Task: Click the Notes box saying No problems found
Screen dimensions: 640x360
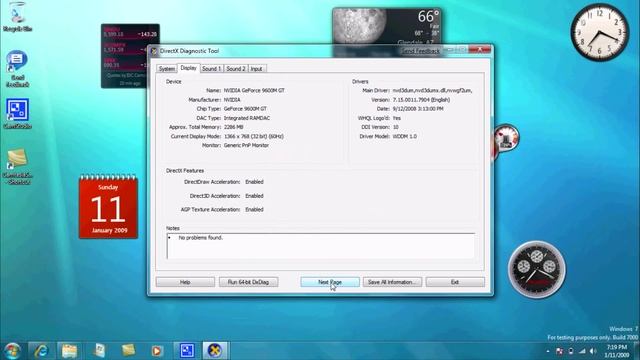Action: pyautogui.click(x=321, y=246)
